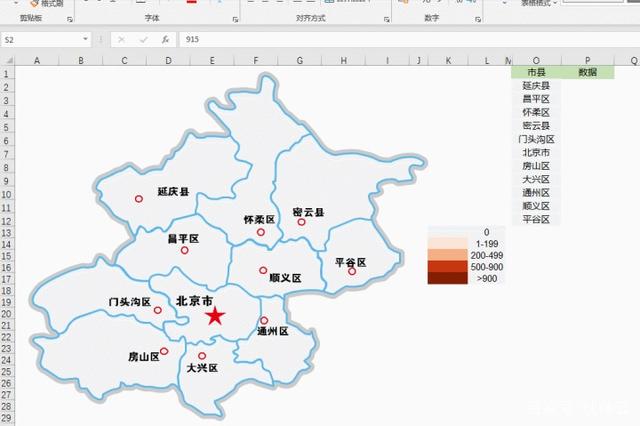
Task: Select row 1 header
Action: tap(7, 74)
